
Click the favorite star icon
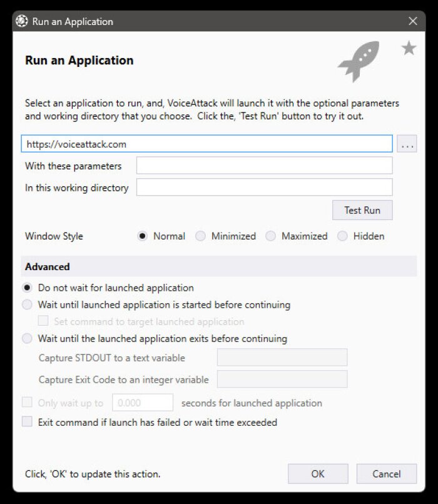409,48
